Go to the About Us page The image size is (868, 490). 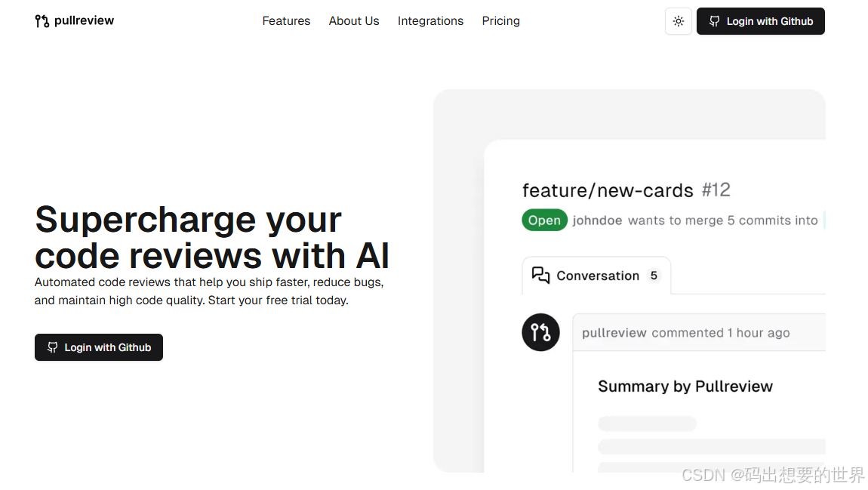click(x=354, y=21)
